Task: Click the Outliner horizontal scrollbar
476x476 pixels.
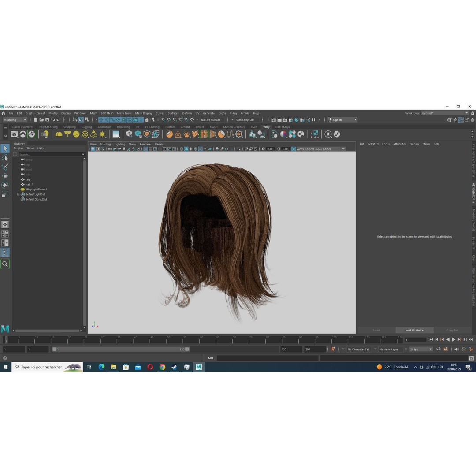Action: pos(47,331)
